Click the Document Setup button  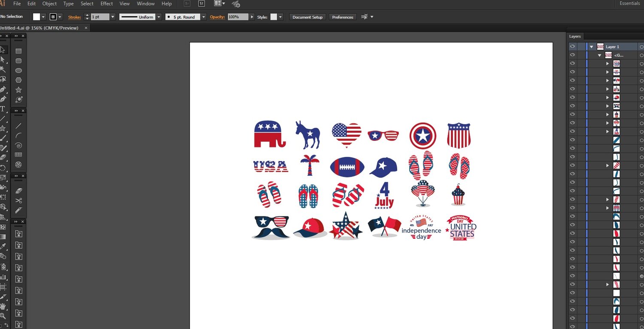(307, 17)
